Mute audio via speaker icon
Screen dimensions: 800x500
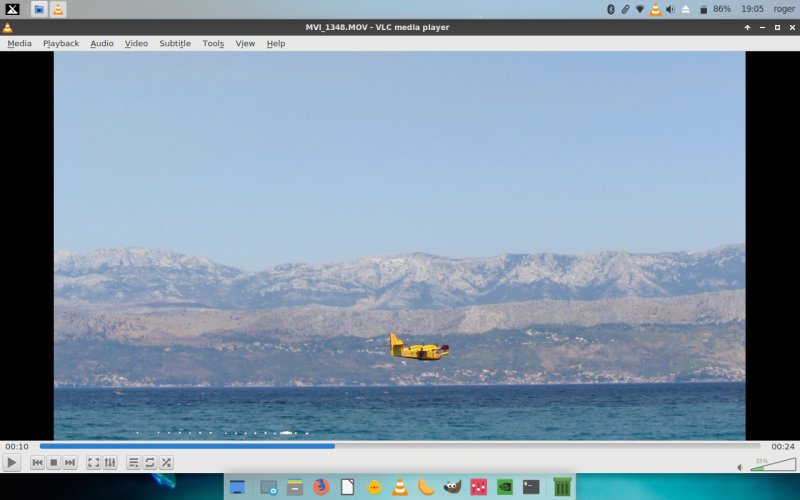(740, 466)
